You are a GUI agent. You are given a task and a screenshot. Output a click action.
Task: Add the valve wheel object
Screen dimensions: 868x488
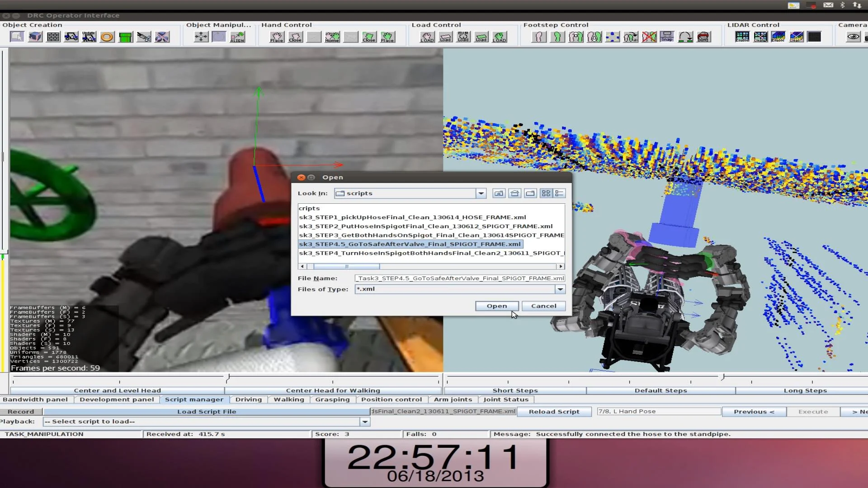tap(162, 37)
